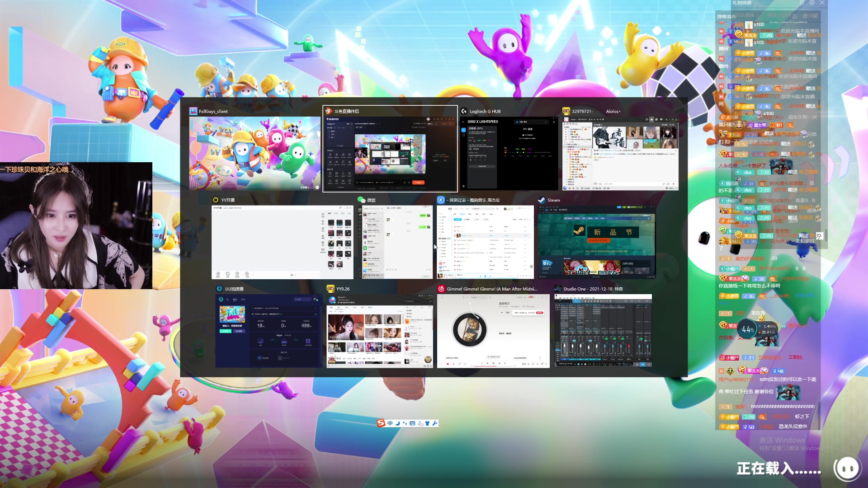
Task: Click the UU加速器 app icon
Action: 219,289
